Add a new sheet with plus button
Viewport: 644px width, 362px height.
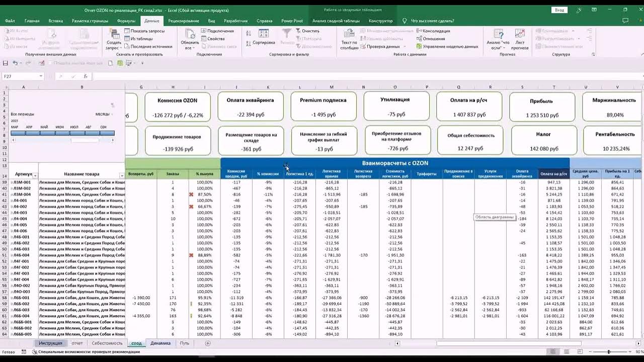207,343
